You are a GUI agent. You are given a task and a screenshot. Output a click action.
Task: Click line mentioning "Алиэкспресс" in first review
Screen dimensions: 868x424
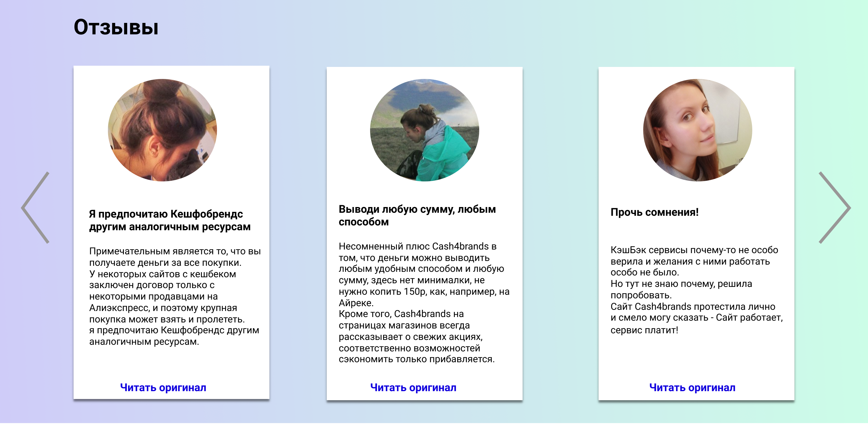click(163, 308)
